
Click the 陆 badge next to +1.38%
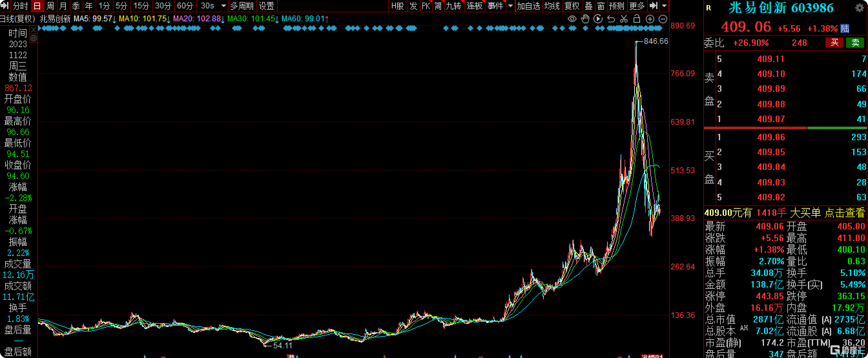[x=845, y=29]
